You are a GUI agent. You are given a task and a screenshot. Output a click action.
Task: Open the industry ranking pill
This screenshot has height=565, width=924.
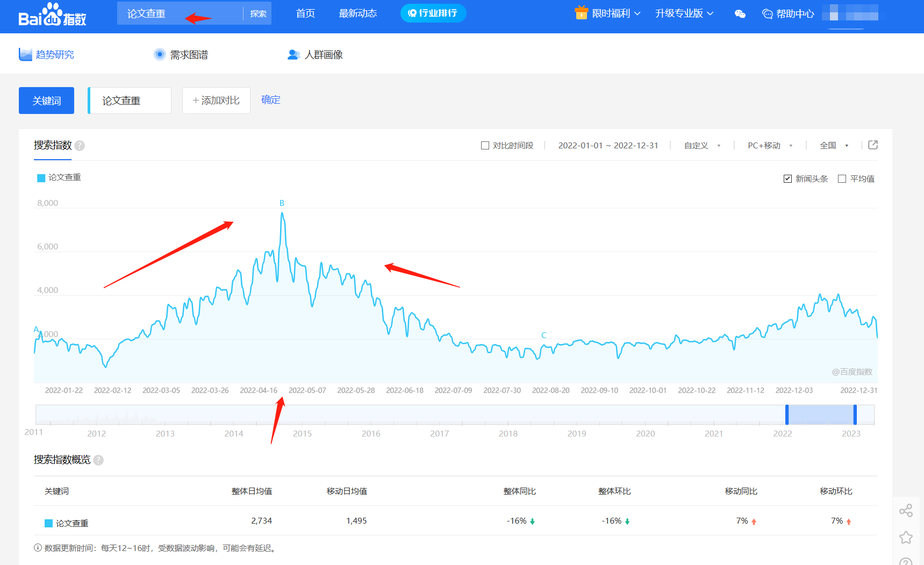click(x=433, y=13)
